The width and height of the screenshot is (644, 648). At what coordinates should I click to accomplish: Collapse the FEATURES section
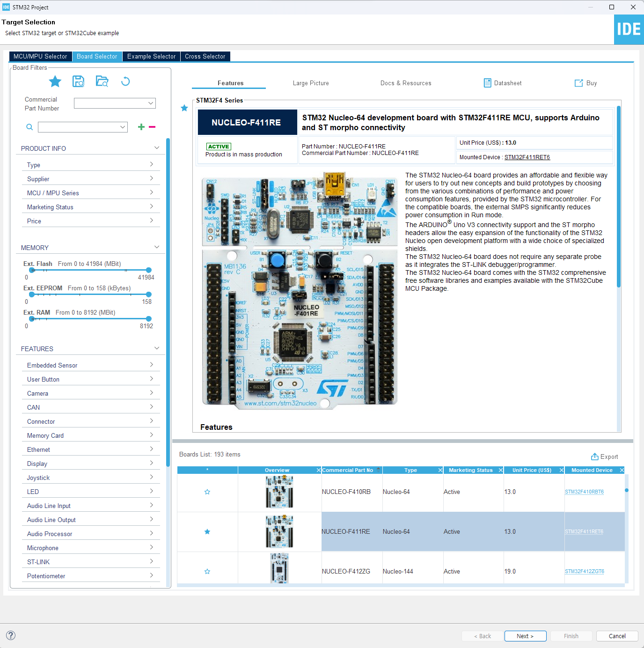157,348
